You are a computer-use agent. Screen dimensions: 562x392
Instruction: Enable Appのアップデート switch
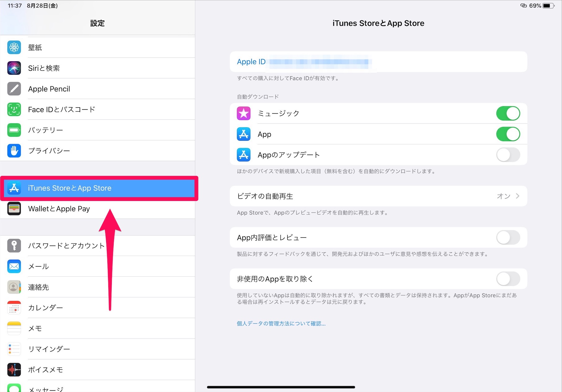(508, 155)
